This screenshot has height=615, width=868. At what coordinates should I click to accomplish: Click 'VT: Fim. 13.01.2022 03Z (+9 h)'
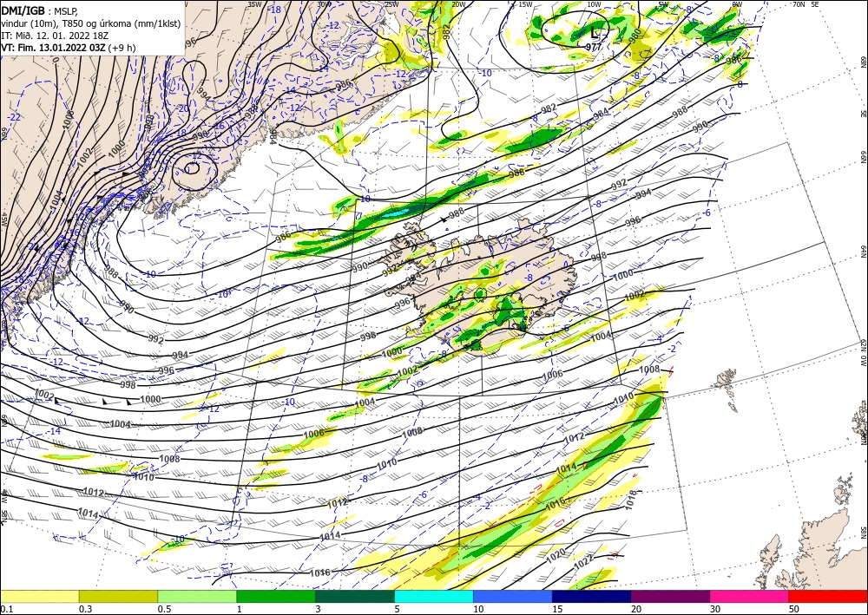coord(68,47)
